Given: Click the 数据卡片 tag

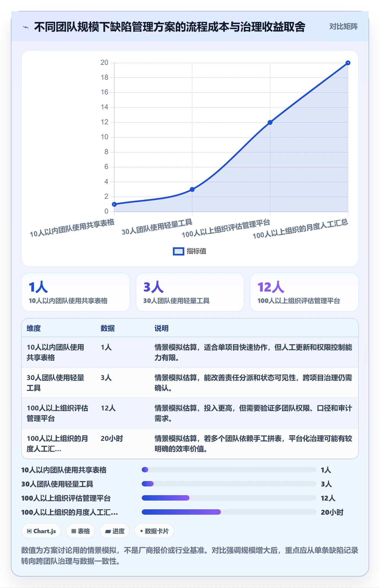Looking at the screenshot, I should point(154,531).
